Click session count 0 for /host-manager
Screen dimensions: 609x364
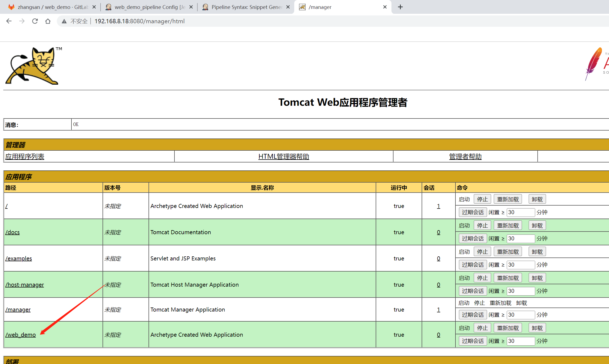[438, 285]
